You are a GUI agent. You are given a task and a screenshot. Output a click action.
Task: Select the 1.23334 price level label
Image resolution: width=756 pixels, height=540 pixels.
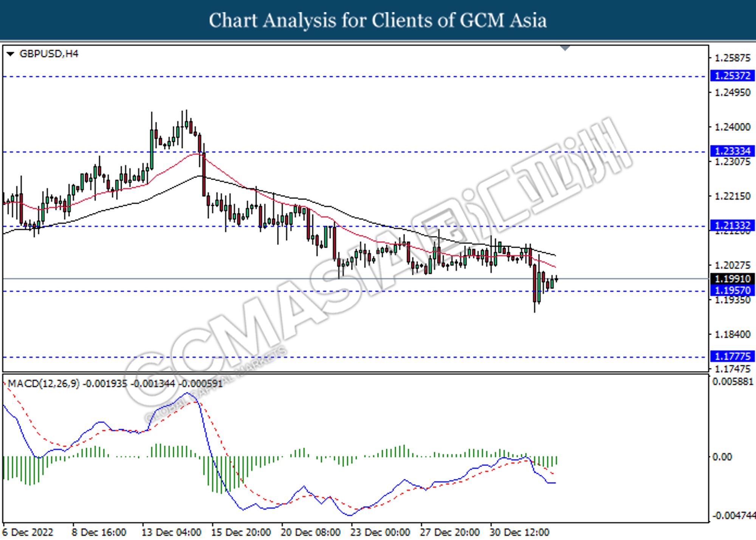733,151
